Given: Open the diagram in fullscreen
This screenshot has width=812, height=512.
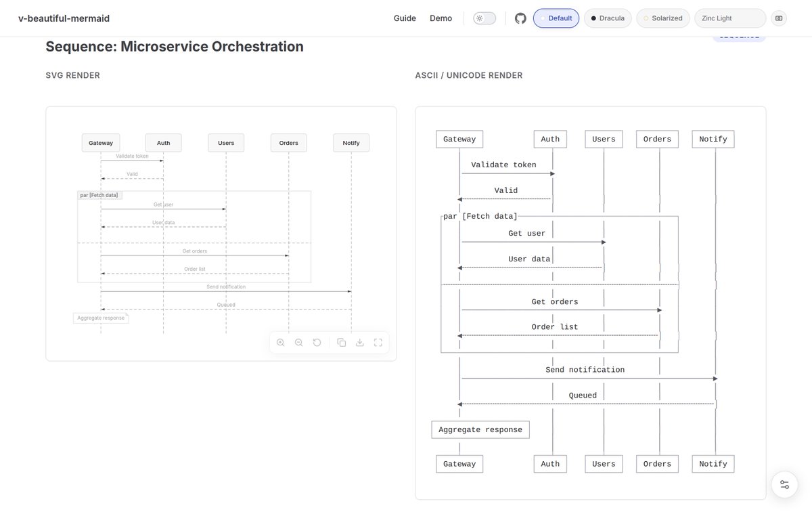Looking at the screenshot, I should tap(378, 343).
